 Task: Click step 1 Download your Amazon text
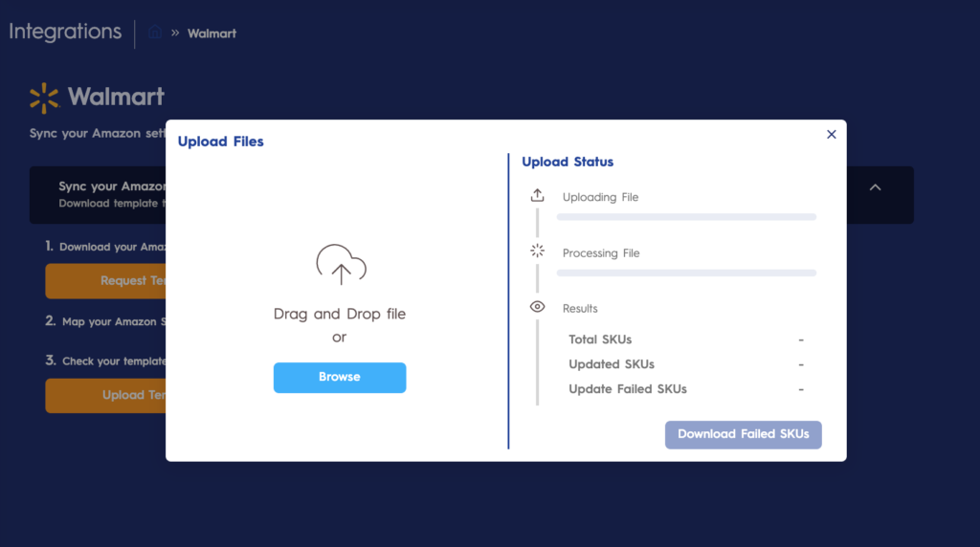click(105, 247)
